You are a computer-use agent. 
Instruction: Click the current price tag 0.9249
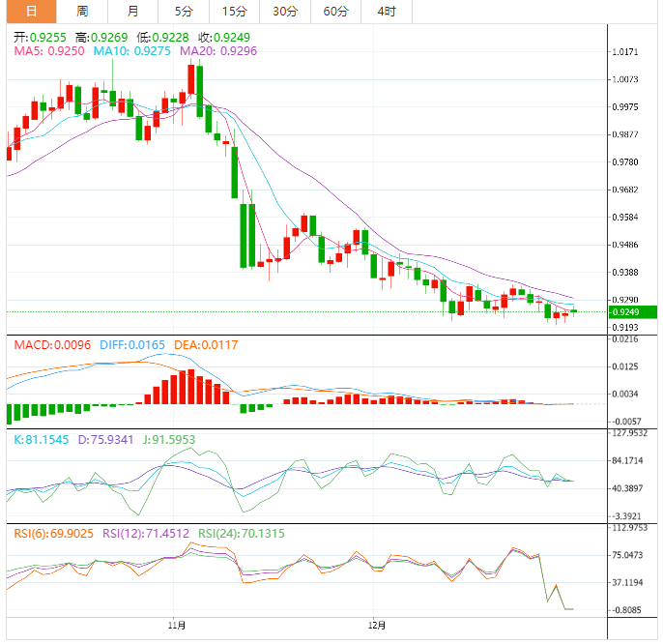pyautogui.click(x=632, y=312)
